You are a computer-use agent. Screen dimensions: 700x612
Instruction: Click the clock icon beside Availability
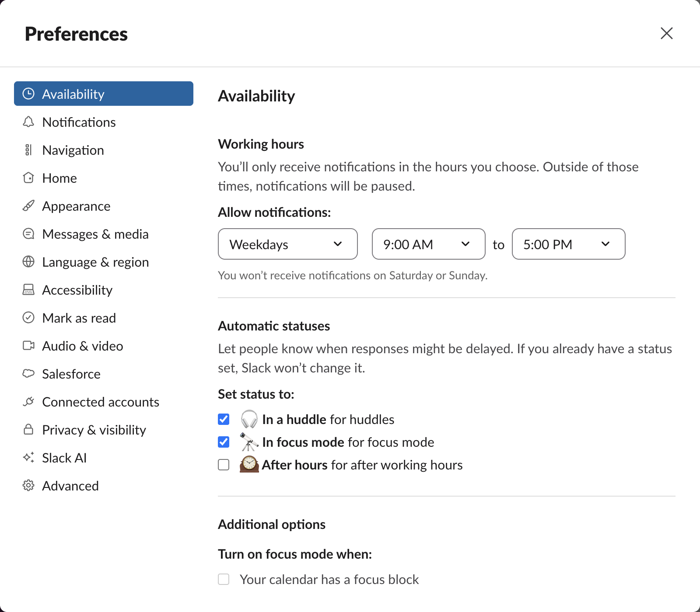(28, 94)
